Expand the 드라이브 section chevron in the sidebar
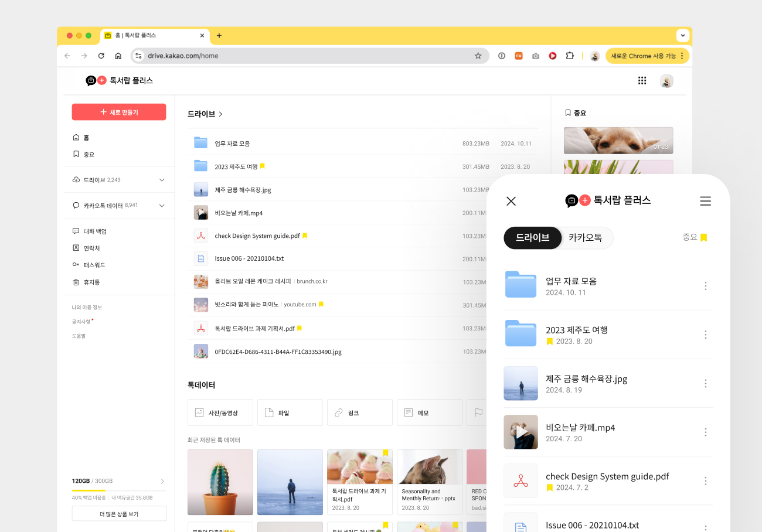Image resolution: width=762 pixels, height=532 pixels. point(162,180)
